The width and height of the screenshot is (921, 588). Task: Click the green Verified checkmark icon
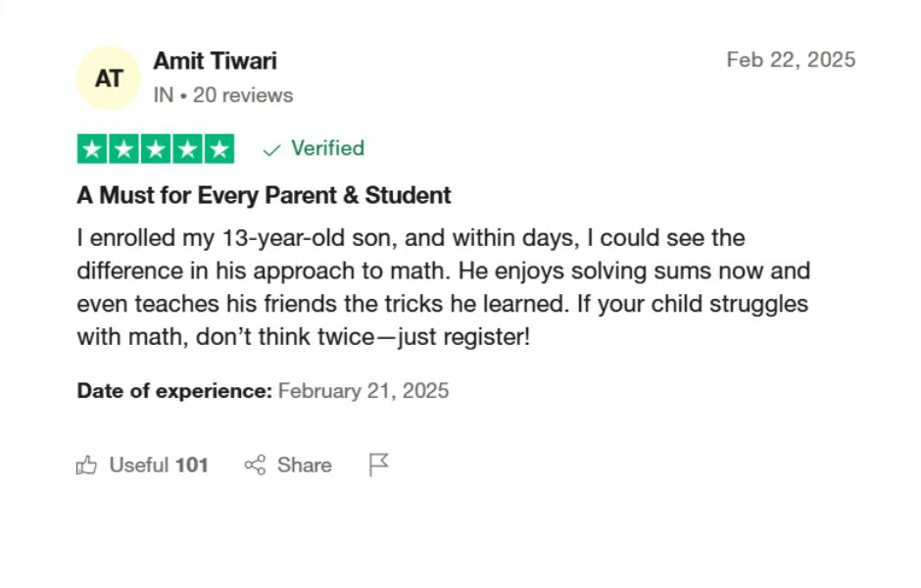click(x=272, y=149)
